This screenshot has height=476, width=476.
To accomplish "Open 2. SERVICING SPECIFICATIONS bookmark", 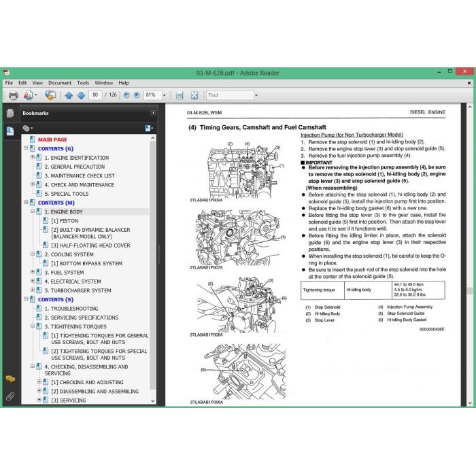I will (82, 318).
